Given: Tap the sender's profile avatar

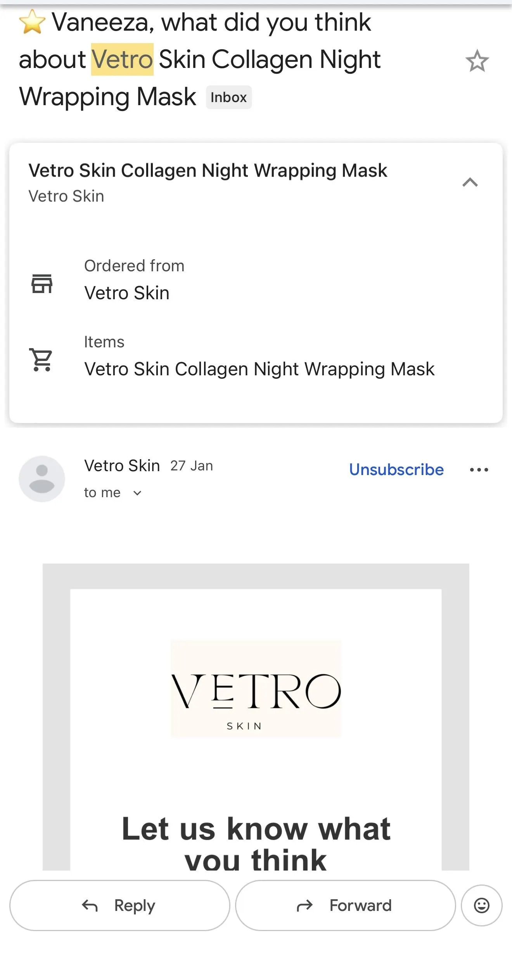Looking at the screenshot, I should point(42,479).
